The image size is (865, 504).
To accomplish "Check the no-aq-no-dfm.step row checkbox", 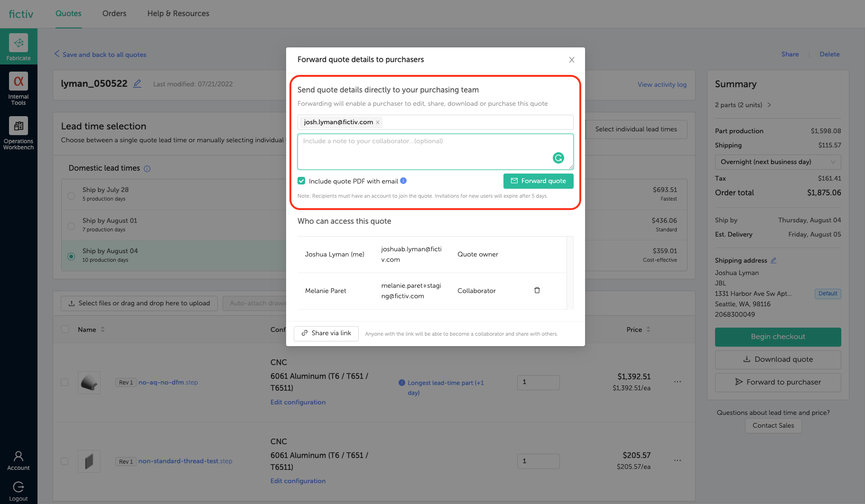I will tap(65, 382).
